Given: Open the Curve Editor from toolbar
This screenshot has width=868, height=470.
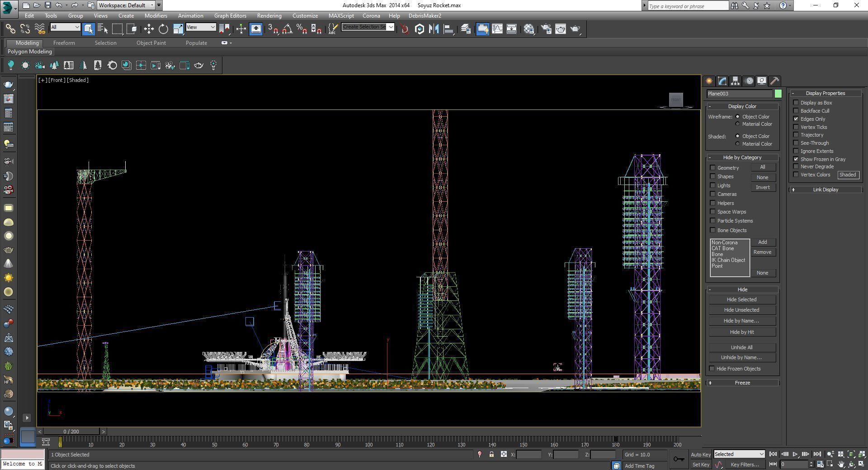Looking at the screenshot, I should pyautogui.click(x=497, y=29).
